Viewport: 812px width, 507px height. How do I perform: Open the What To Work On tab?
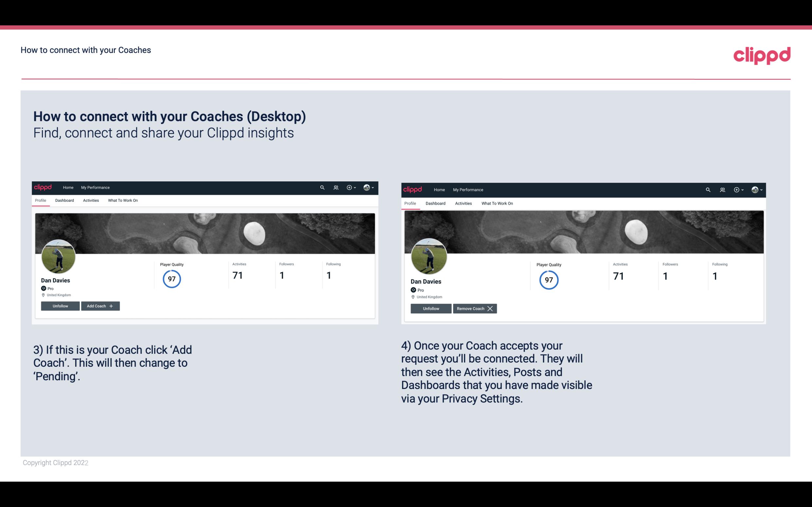point(123,200)
